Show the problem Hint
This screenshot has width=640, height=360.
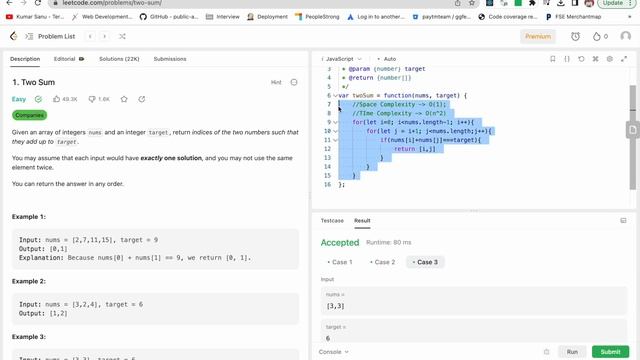coord(276,82)
